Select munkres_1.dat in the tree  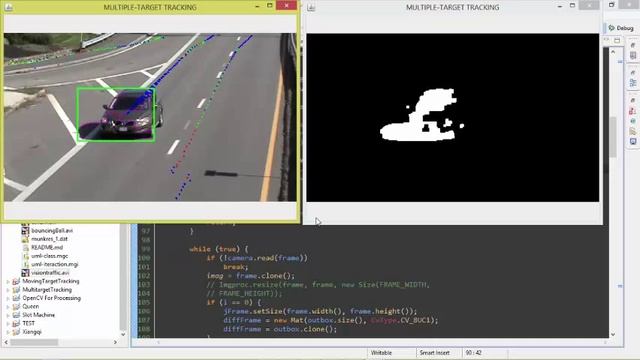[x=49, y=239]
